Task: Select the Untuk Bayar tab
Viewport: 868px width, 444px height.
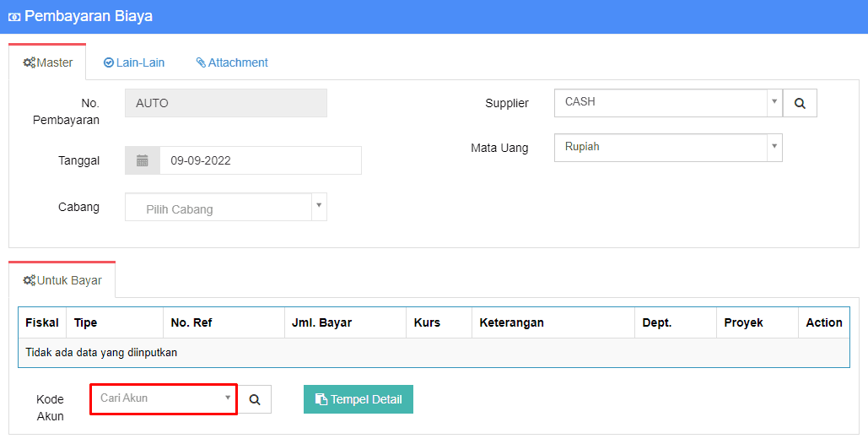Action: 62,280
